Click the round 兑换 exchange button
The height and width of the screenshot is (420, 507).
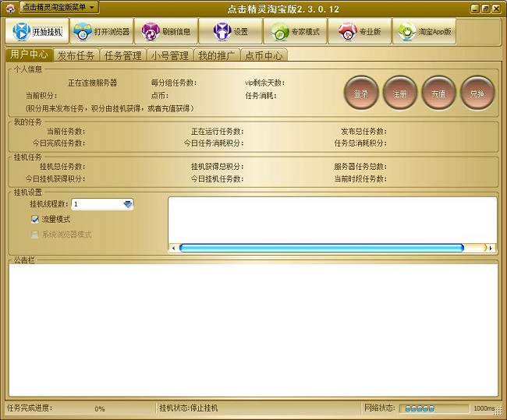[x=477, y=94]
